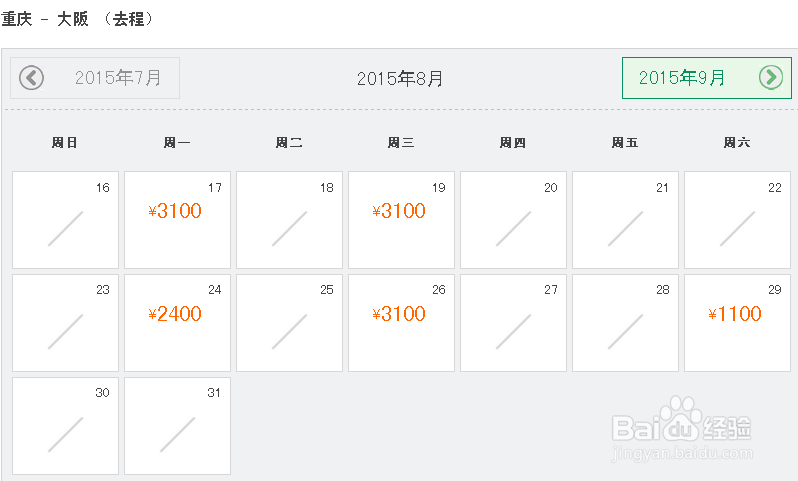Screen dimensions: 798x481
Task: Select the unavailable August 20 cell
Action: click(513, 220)
